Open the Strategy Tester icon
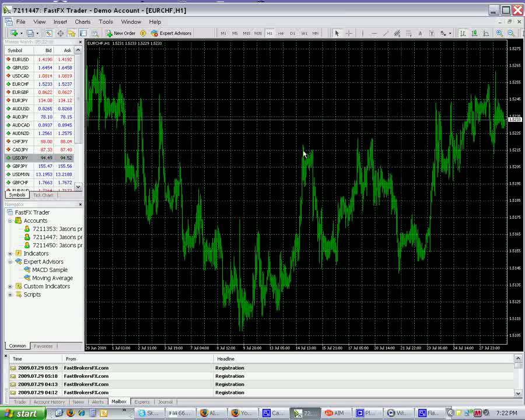This screenshot has width=525, height=420. 94,33
